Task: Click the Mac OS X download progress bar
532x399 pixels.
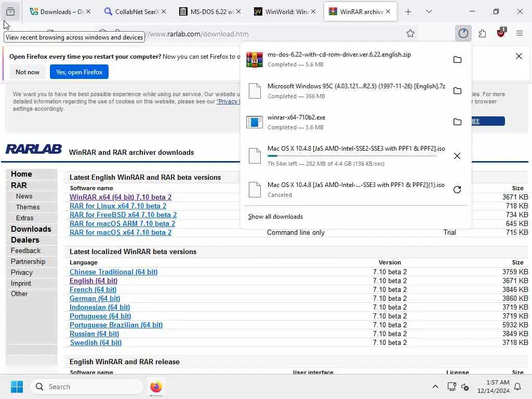Action: 352,156
